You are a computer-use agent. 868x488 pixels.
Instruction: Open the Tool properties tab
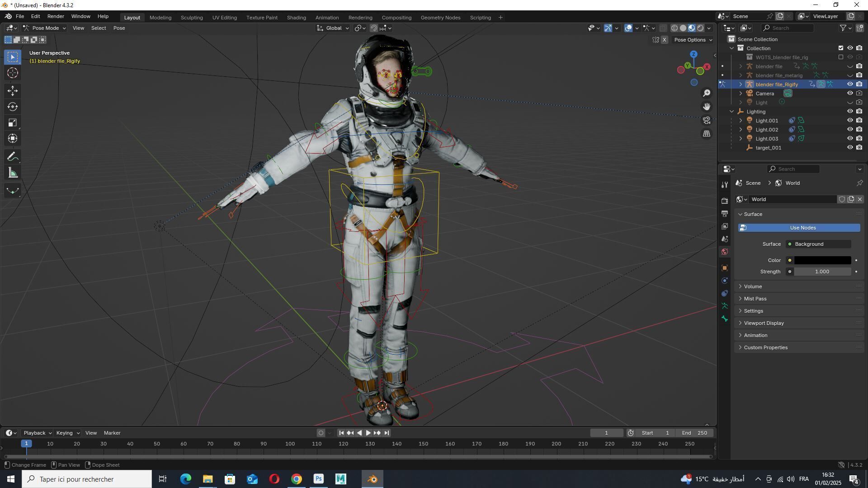pos(725,184)
